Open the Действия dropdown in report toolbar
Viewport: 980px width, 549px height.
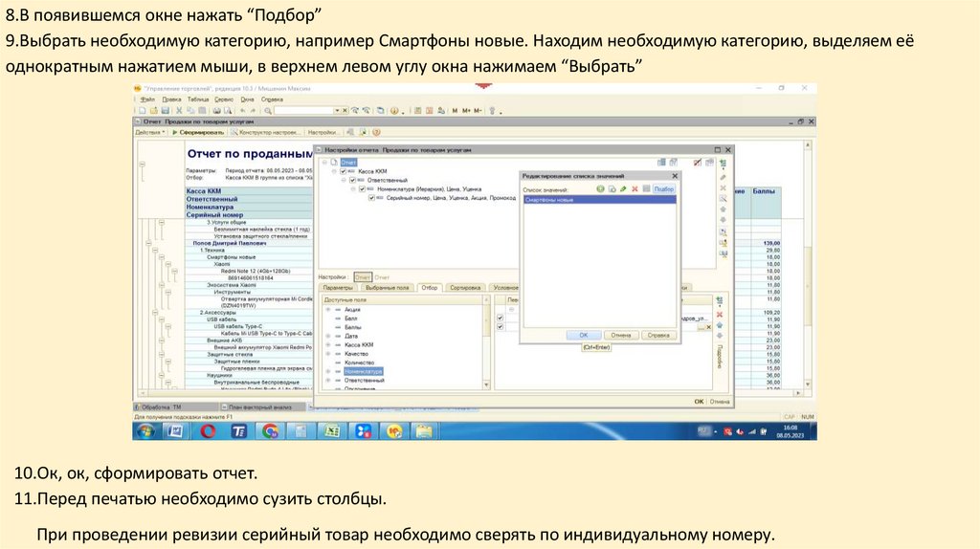pos(150,132)
